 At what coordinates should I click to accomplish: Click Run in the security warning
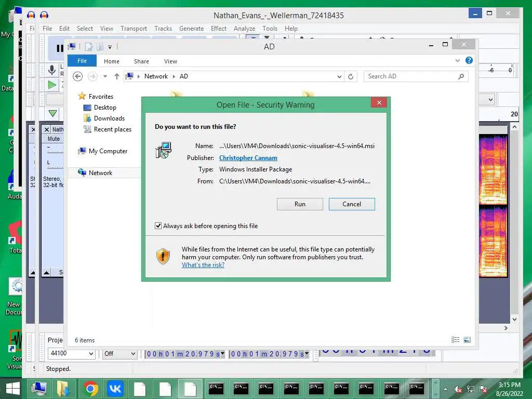pyautogui.click(x=300, y=204)
